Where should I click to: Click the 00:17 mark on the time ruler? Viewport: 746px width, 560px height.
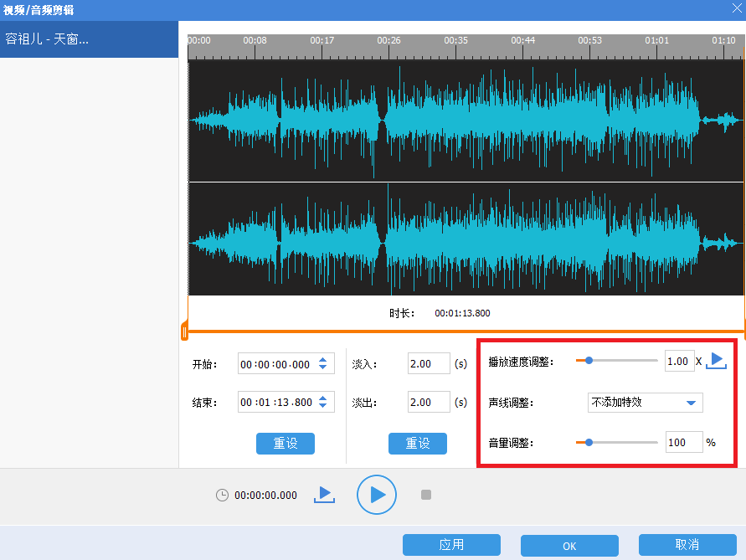(322, 41)
